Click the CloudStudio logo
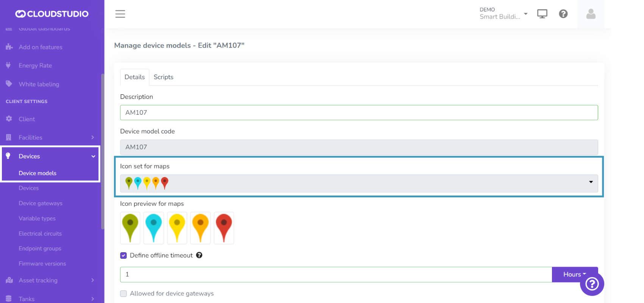 52,14
